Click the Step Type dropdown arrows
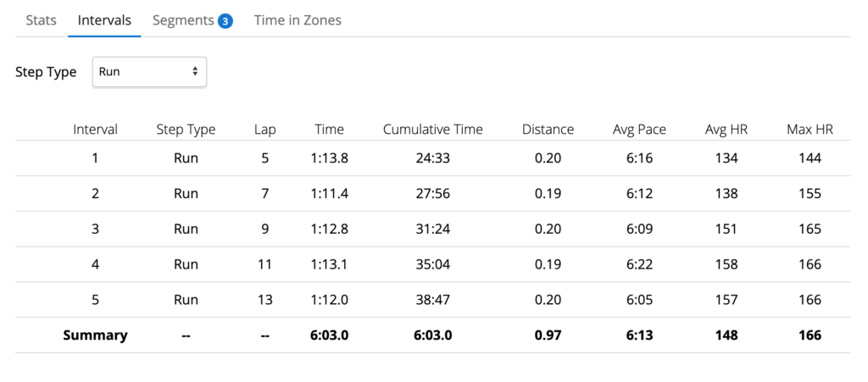Image resolution: width=868 pixels, height=382 pixels. tap(195, 72)
